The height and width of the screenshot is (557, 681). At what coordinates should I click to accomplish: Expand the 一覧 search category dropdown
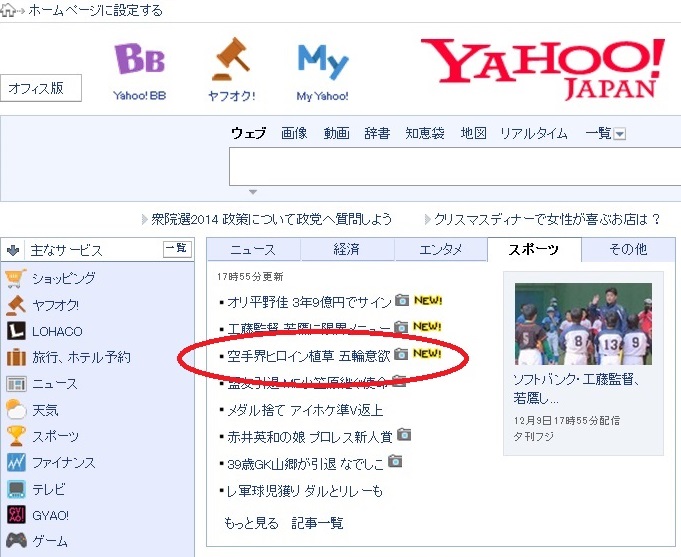pyautogui.click(x=619, y=134)
